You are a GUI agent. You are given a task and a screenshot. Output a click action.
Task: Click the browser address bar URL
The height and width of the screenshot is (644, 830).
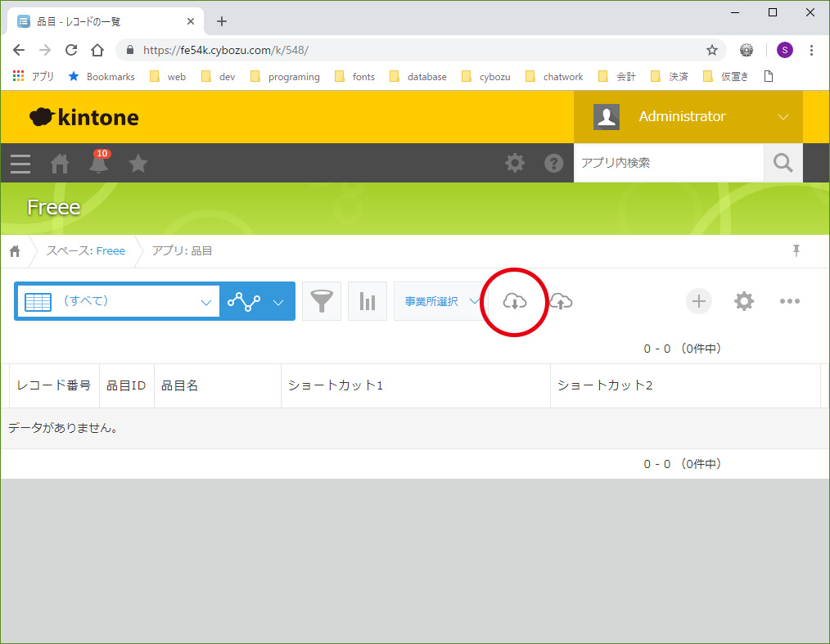pyautogui.click(x=225, y=50)
